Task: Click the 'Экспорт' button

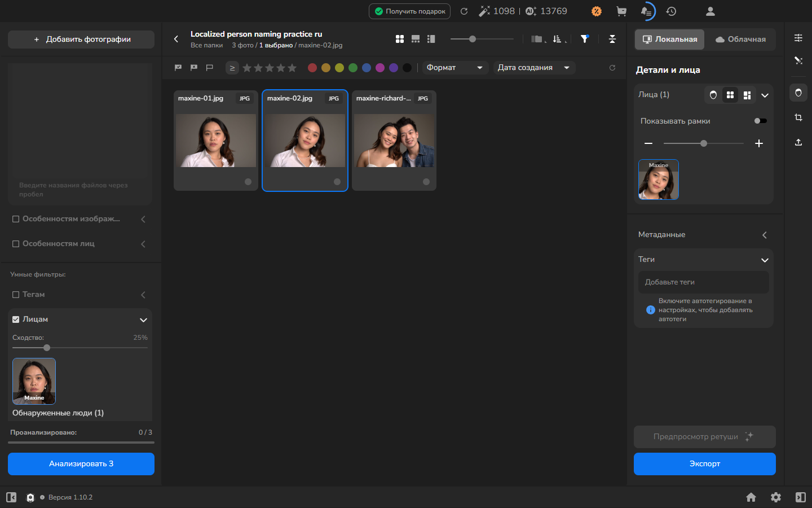Action: tap(705, 464)
